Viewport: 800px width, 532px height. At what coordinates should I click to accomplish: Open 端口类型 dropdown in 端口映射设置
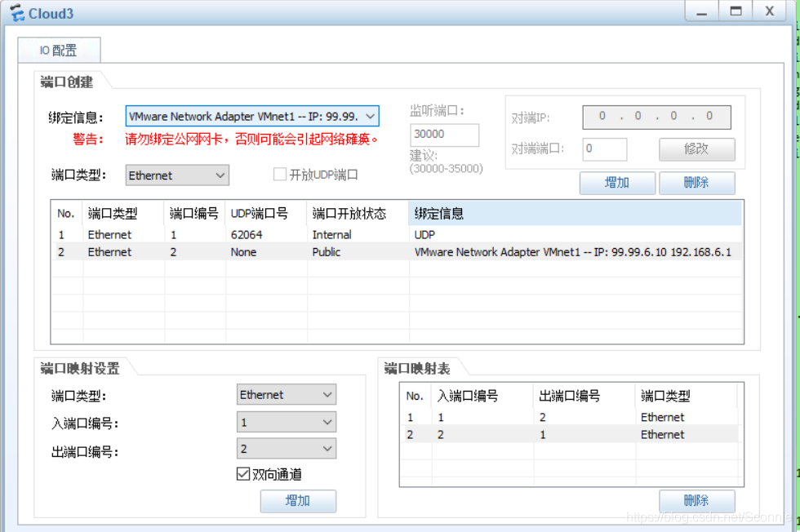click(287, 395)
